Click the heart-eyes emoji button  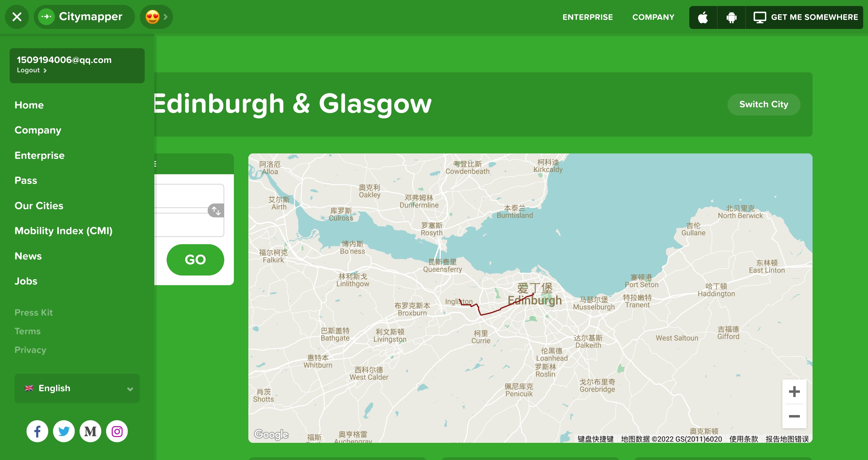tap(156, 17)
